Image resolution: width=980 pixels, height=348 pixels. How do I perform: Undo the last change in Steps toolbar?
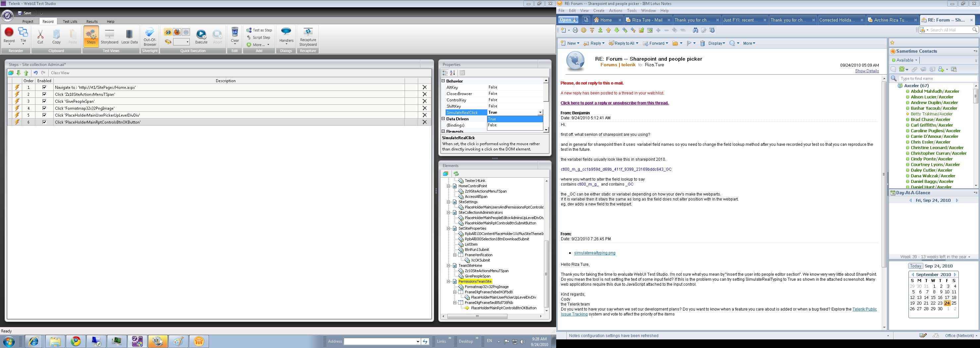coord(36,73)
